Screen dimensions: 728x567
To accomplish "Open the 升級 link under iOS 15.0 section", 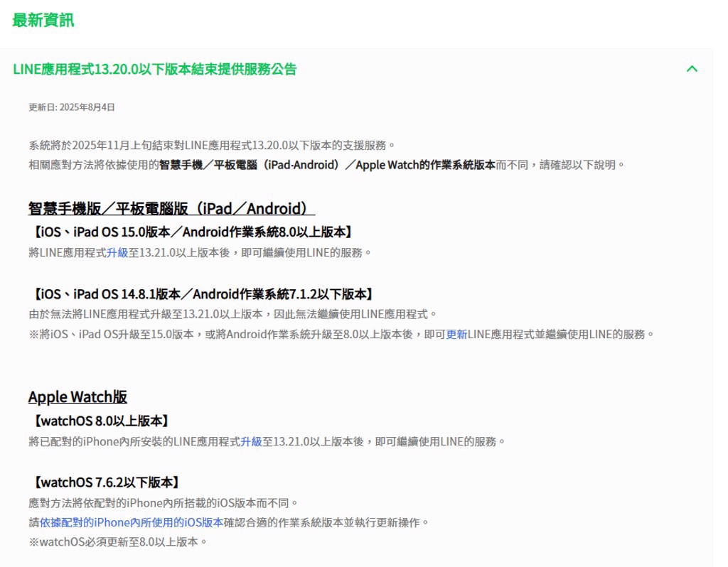I will pos(117,253).
